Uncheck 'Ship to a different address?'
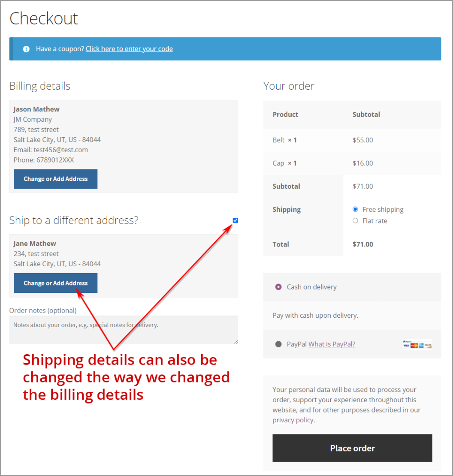Screen dimensions: 453x476 [235, 220]
